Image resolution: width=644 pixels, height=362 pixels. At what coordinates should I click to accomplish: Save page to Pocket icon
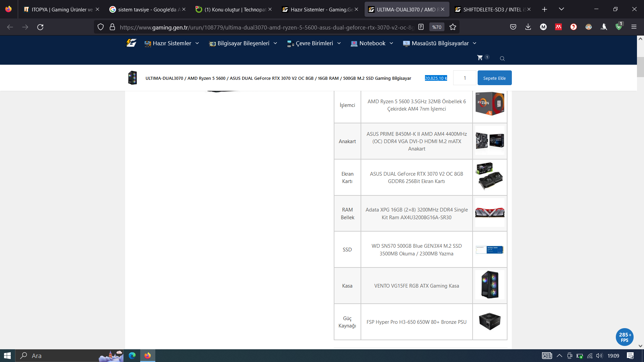(513, 27)
